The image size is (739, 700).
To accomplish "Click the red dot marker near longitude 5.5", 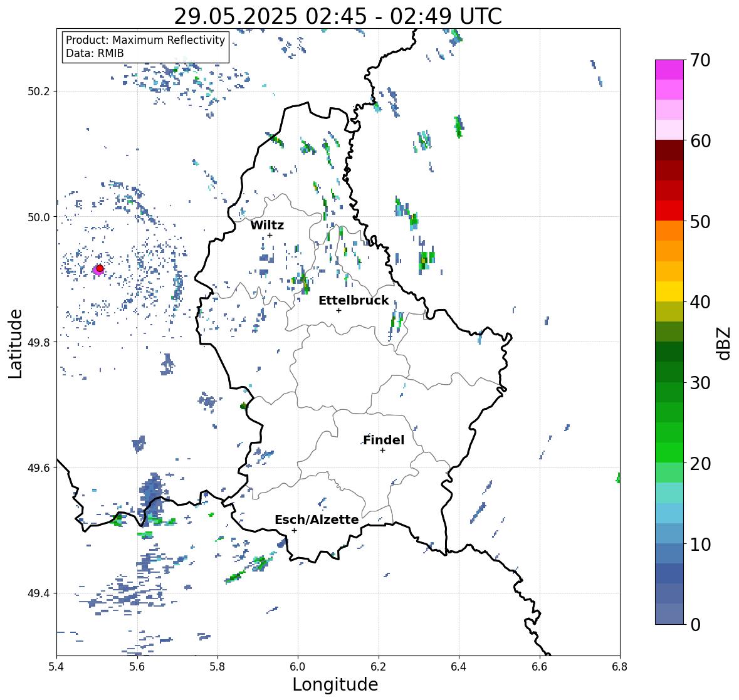I will coord(100,268).
